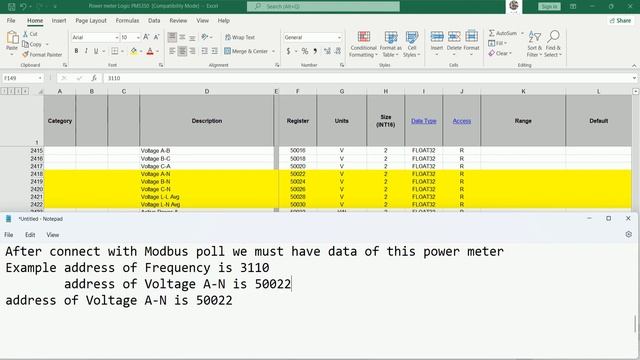Click Align Right icon

click(x=192, y=51)
